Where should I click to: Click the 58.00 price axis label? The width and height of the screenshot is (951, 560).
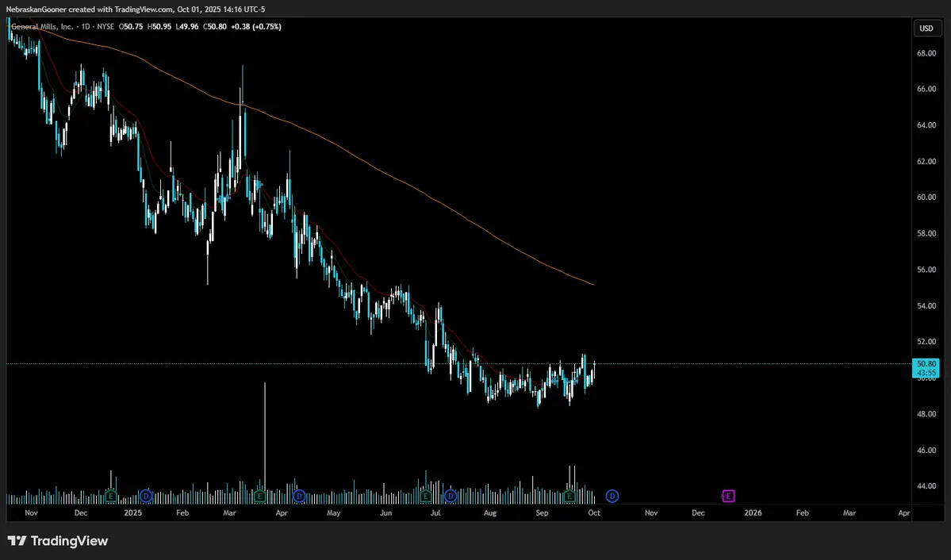926,233
